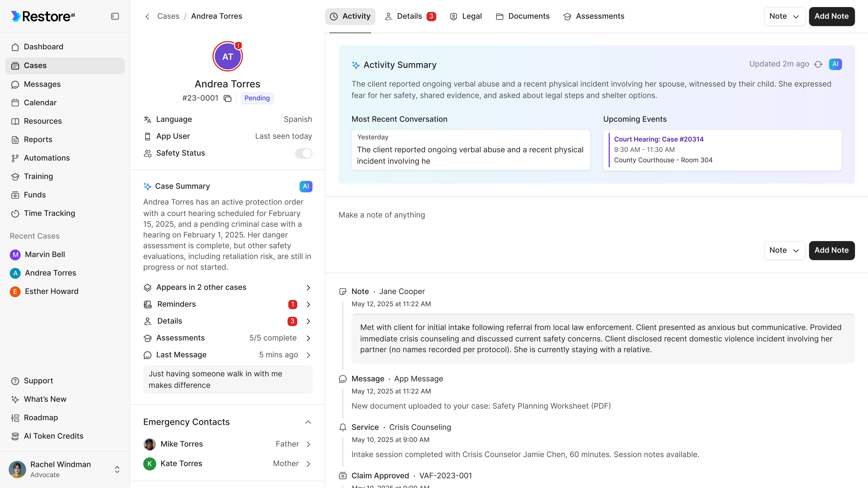Open Note type dropdown in header
Screen dimensions: 868x488
[784, 16]
